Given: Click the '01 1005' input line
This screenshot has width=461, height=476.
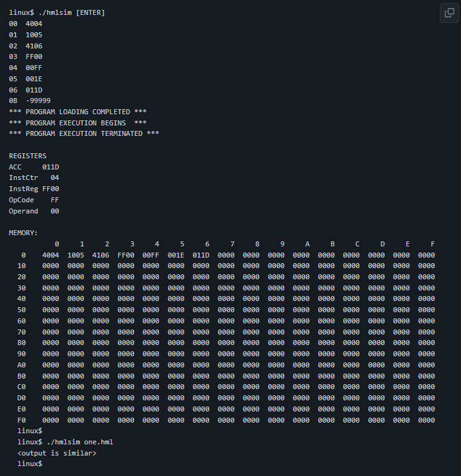Looking at the screenshot, I should point(25,35).
